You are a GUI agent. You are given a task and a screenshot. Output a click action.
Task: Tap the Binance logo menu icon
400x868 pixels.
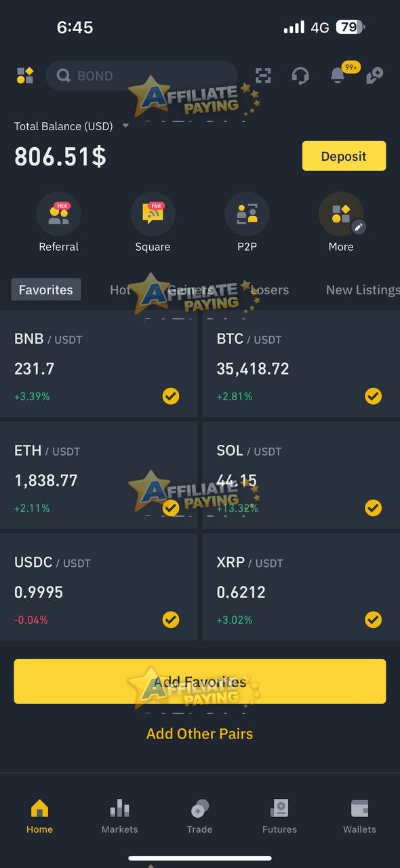click(x=25, y=75)
